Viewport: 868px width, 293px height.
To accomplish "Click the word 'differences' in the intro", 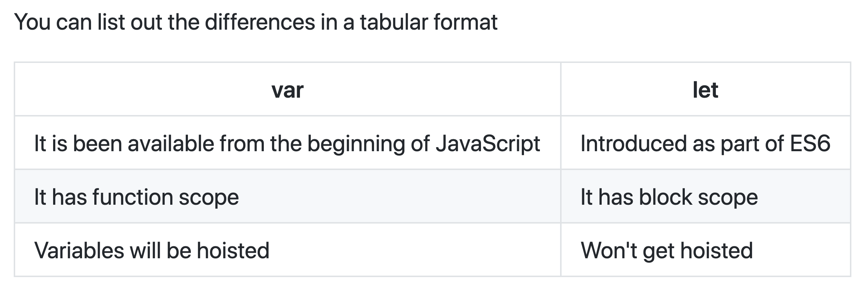I will coord(260,22).
